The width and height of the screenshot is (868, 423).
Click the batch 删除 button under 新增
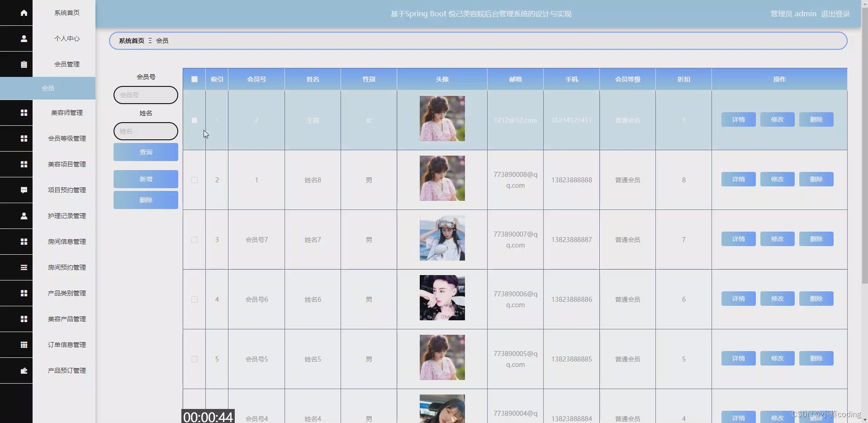pyautogui.click(x=146, y=200)
